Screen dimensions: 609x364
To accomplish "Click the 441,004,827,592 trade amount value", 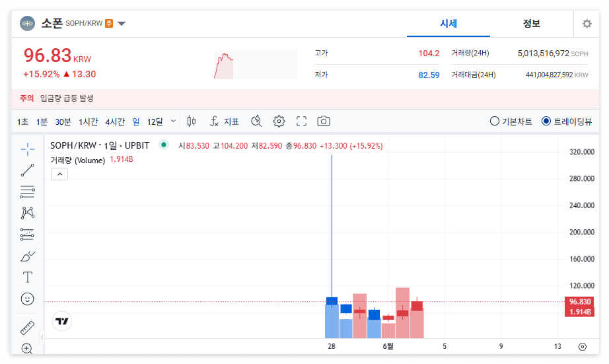I will (x=549, y=75).
